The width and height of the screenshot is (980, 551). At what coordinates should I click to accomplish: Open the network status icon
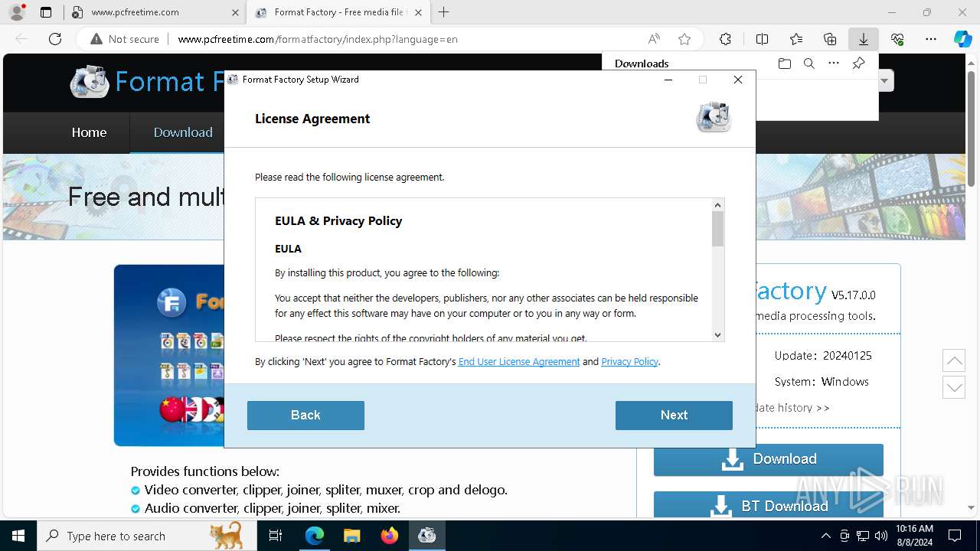click(x=863, y=536)
